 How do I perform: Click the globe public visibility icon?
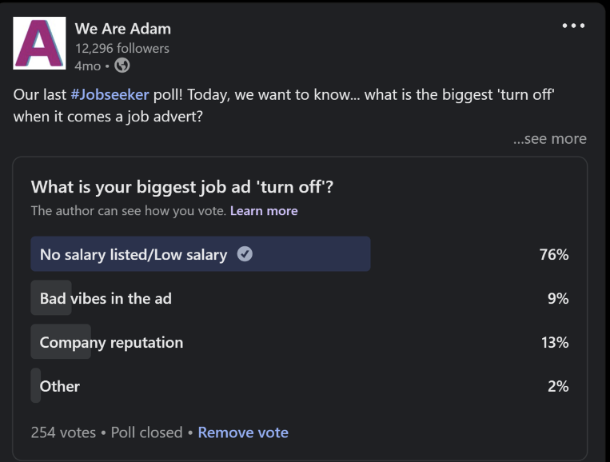[x=122, y=65]
